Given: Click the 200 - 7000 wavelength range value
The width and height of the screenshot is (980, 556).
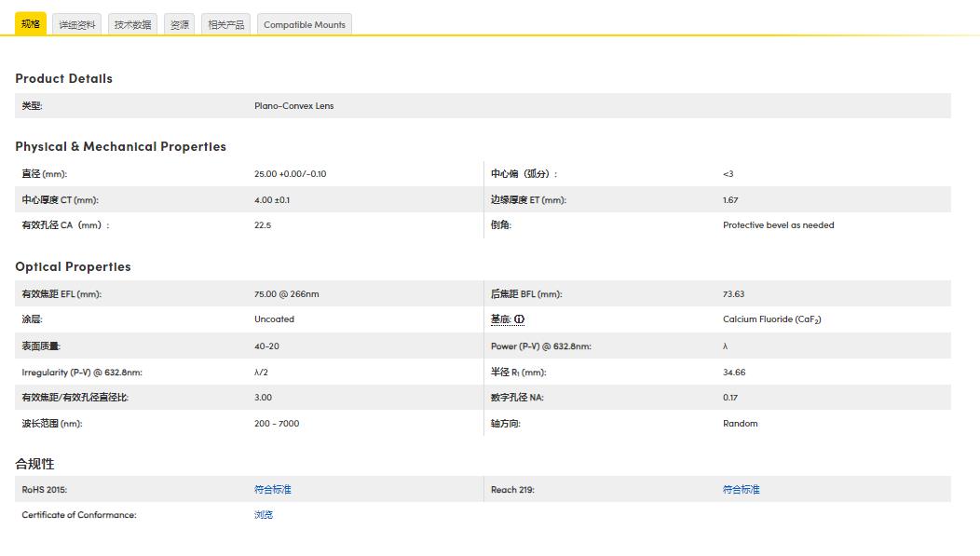Looking at the screenshot, I should (277, 424).
